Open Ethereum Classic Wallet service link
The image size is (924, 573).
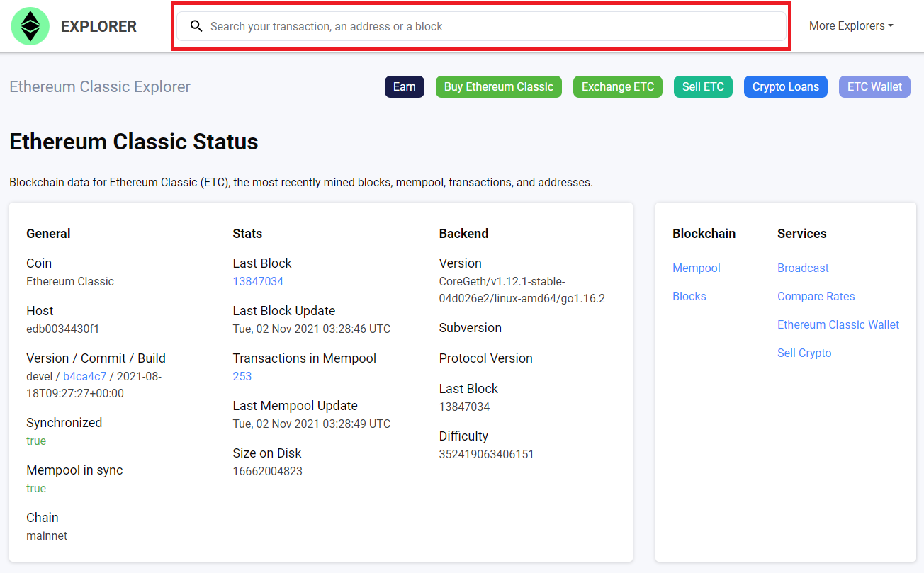(838, 324)
